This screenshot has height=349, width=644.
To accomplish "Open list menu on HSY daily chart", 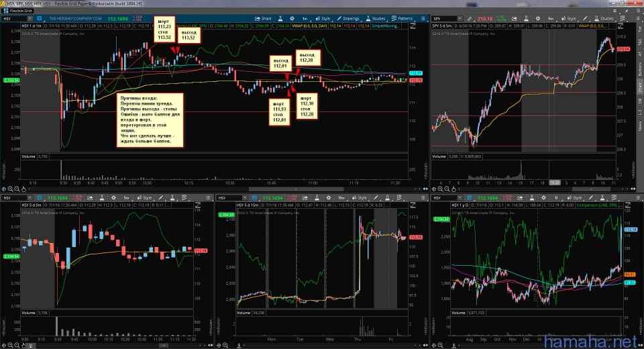I will [x=638, y=198].
